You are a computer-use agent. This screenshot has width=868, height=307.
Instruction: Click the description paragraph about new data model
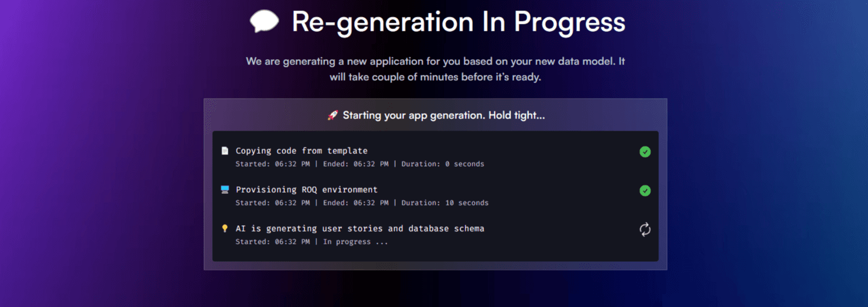pyautogui.click(x=435, y=68)
